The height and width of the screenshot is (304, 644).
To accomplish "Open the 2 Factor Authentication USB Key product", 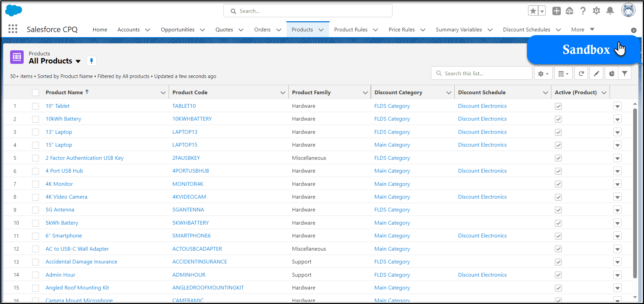I will [85, 158].
